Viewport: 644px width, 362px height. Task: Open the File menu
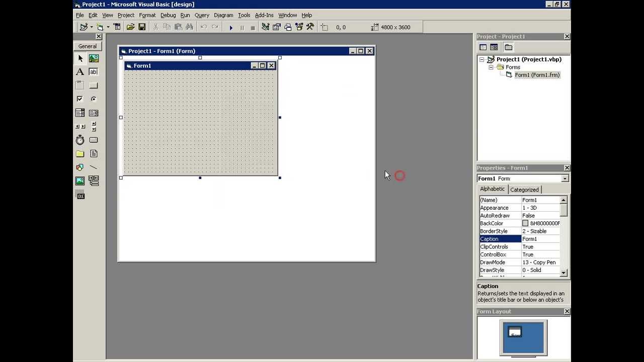pyautogui.click(x=80, y=15)
